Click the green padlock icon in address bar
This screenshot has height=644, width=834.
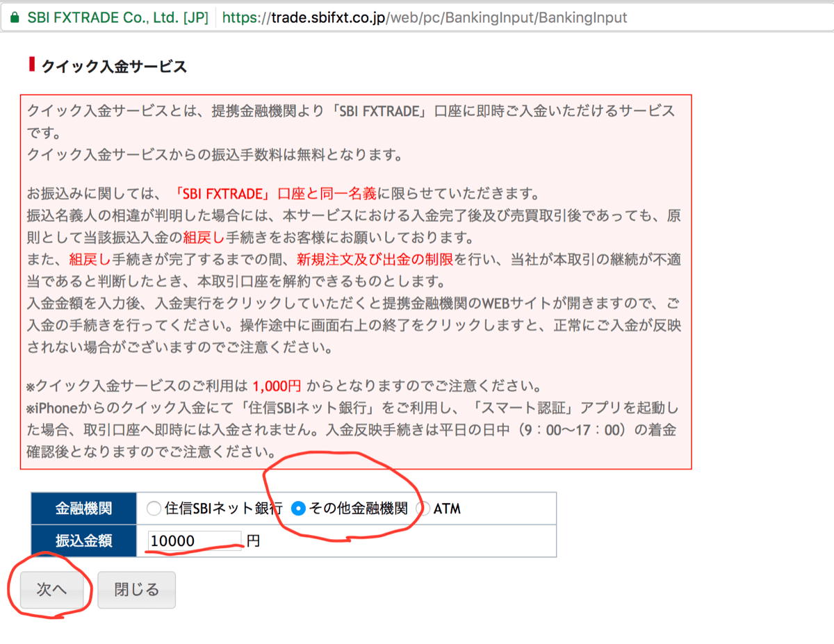(x=15, y=17)
